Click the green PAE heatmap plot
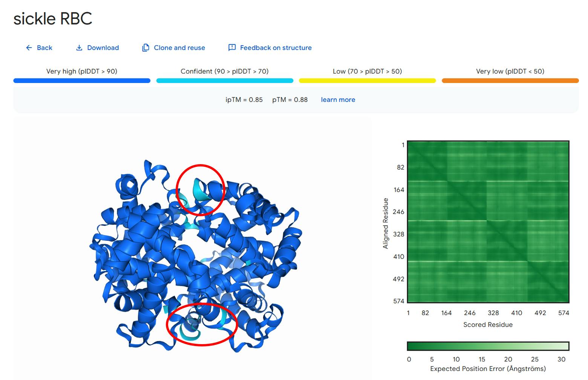The height and width of the screenshot is (380, 588). 488,222
